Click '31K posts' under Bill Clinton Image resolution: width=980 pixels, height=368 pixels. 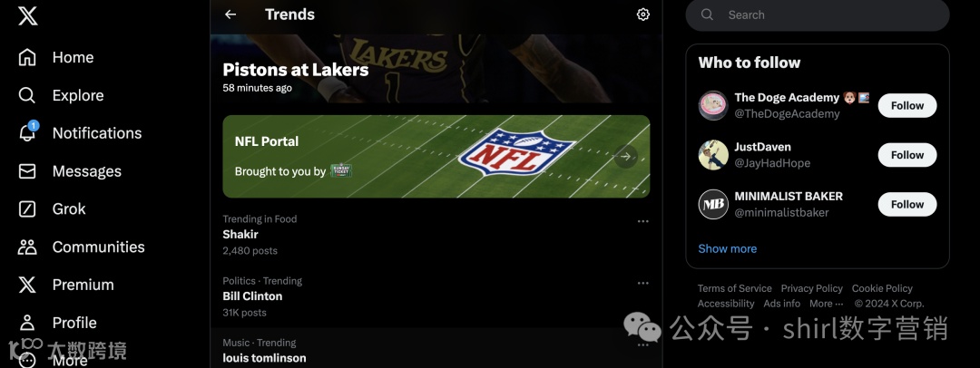point(244,313)
